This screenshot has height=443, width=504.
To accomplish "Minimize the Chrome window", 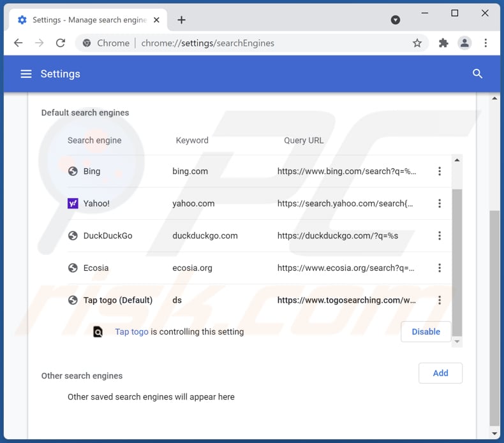I will coord(425,13).
